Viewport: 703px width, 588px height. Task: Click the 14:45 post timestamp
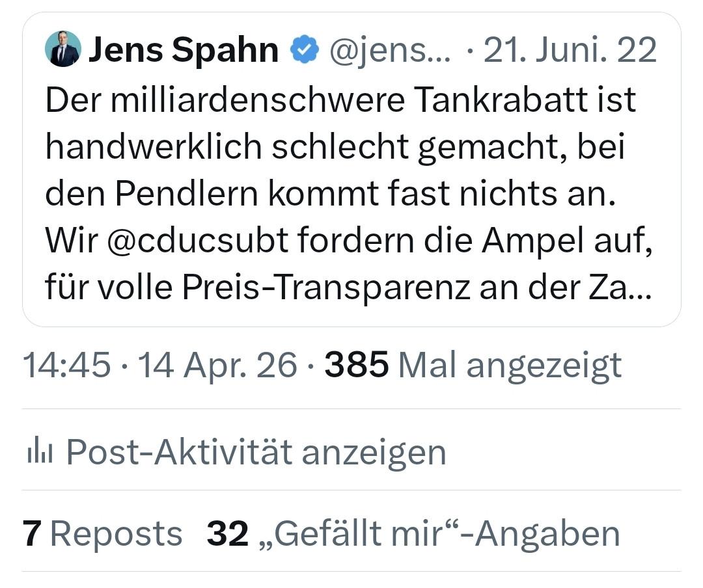(66, 365)
